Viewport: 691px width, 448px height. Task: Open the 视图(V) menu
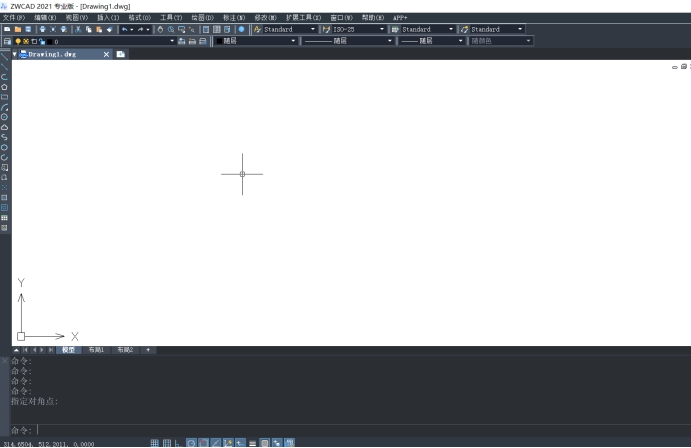[x=77, y=18]
